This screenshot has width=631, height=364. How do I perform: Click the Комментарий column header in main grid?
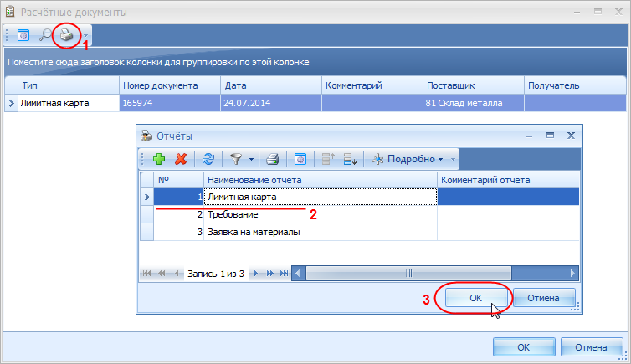372,85
